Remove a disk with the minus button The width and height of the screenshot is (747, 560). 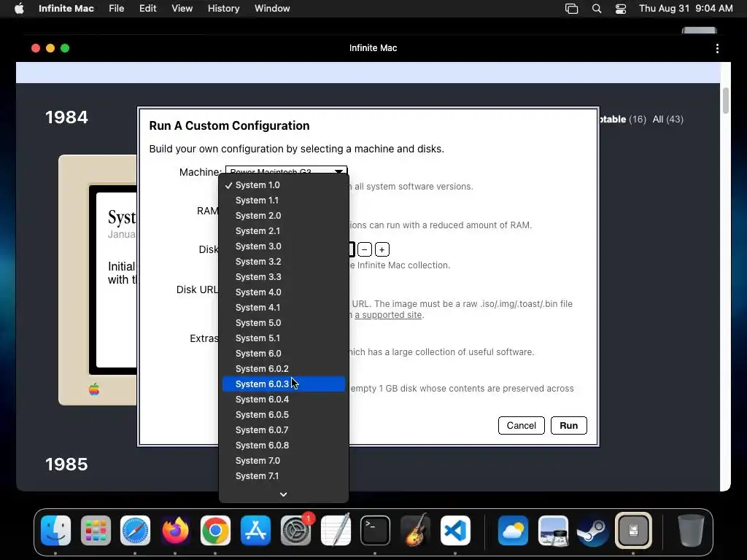(365, 249)
